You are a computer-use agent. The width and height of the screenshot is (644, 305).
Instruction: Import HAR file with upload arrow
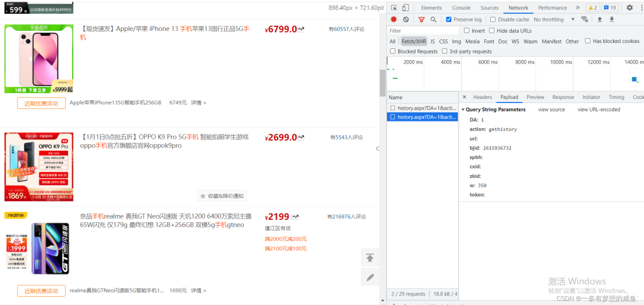[x=600, y=19]
